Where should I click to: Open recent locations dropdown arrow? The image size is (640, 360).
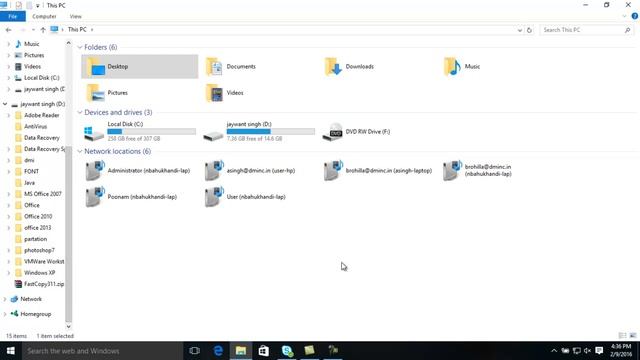coord(33,30)
